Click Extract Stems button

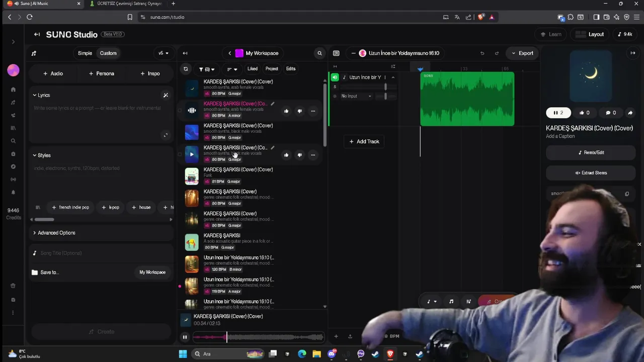click(x=591, y=173)
